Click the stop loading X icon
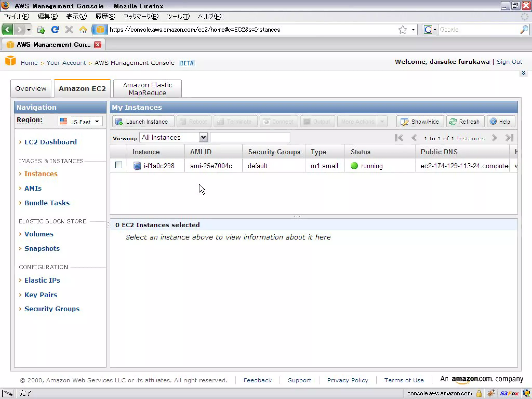Image resolution: width=532 pixels, height=399 pixels. click(69, 30)
